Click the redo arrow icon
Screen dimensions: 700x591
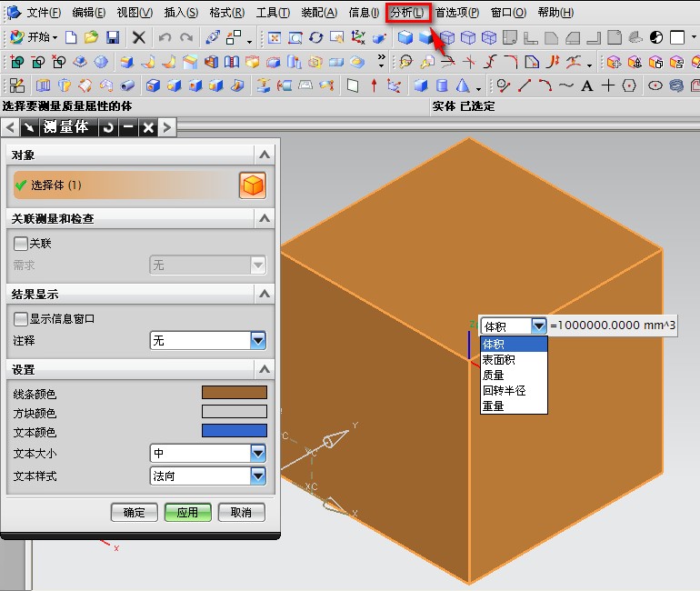(186, 37)
